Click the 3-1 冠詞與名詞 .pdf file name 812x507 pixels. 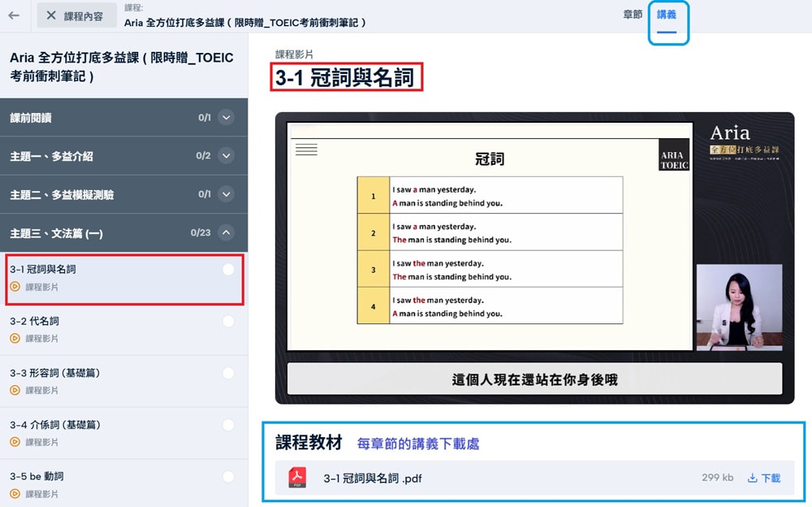click(x=373, y=479)
